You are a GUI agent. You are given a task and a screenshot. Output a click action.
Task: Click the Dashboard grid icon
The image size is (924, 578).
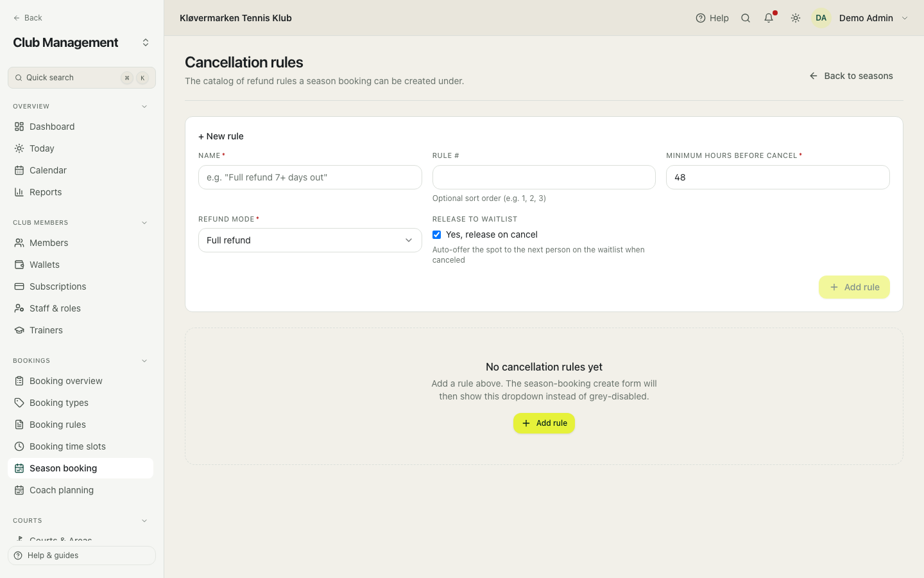19,127
